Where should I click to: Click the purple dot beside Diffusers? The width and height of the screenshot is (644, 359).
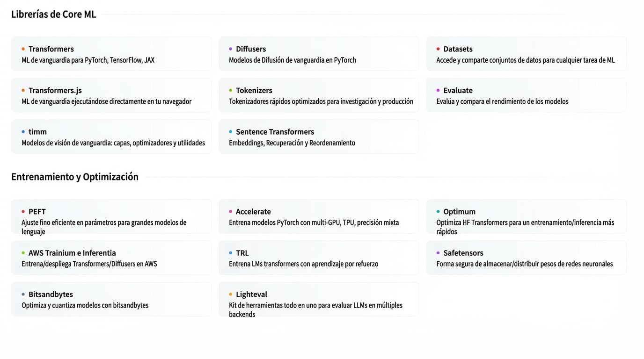(230, 49)
